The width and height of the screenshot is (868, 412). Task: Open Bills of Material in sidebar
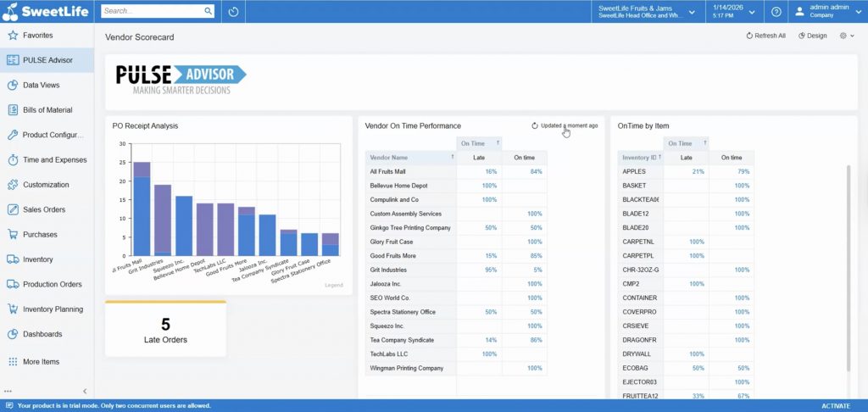[47, 110]
